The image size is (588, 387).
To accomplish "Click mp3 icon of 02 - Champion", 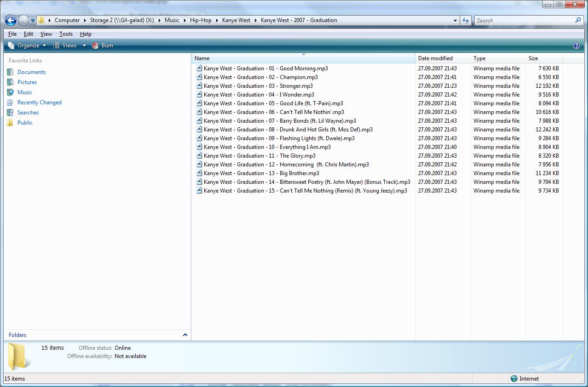I will pyautogui.click(x=199, y=77).
